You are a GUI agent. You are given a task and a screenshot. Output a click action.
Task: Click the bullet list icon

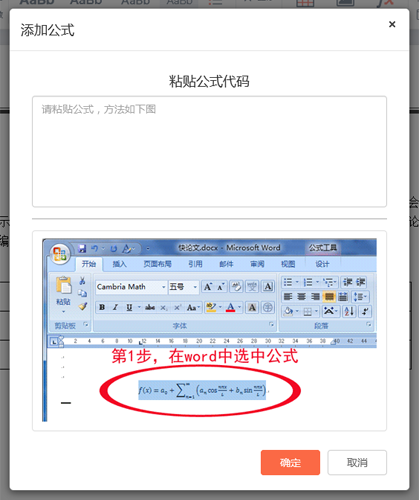coord(288,283)
